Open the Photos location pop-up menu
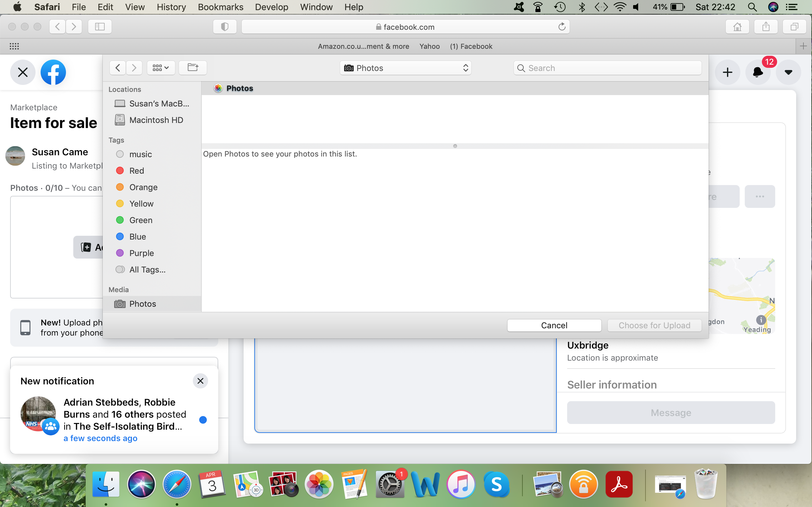The height and width of the screenshot is (507, 812). point(405,68)
